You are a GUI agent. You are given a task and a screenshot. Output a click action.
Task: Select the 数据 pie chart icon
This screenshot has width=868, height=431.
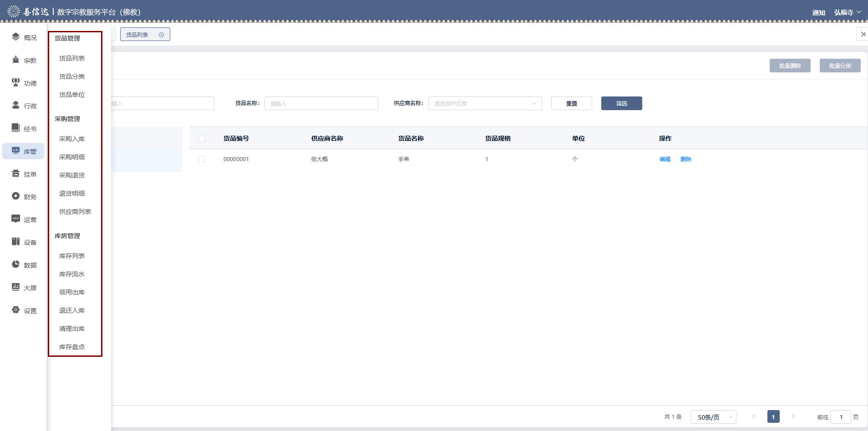click(x=16, y=264)
